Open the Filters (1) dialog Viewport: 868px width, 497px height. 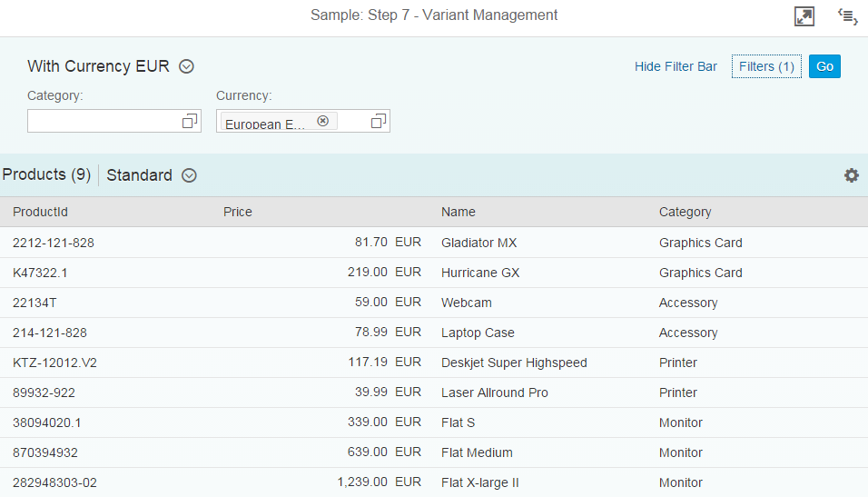tap(766, 66)
